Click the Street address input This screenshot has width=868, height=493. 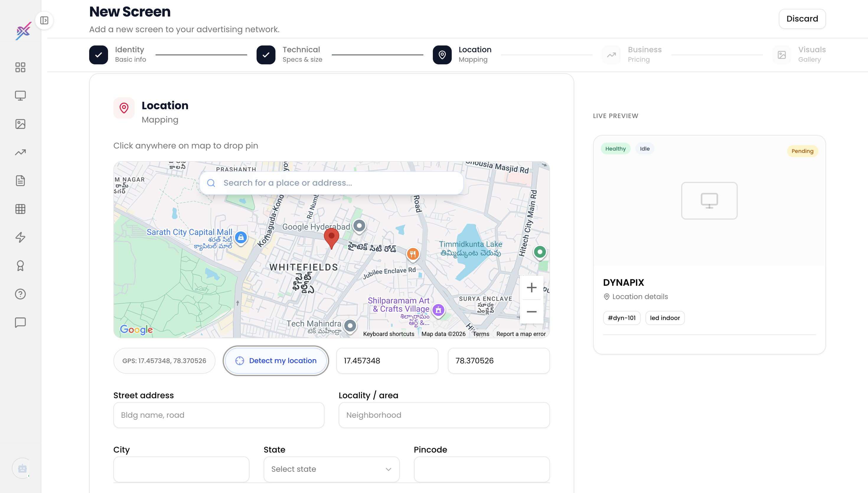219,415
